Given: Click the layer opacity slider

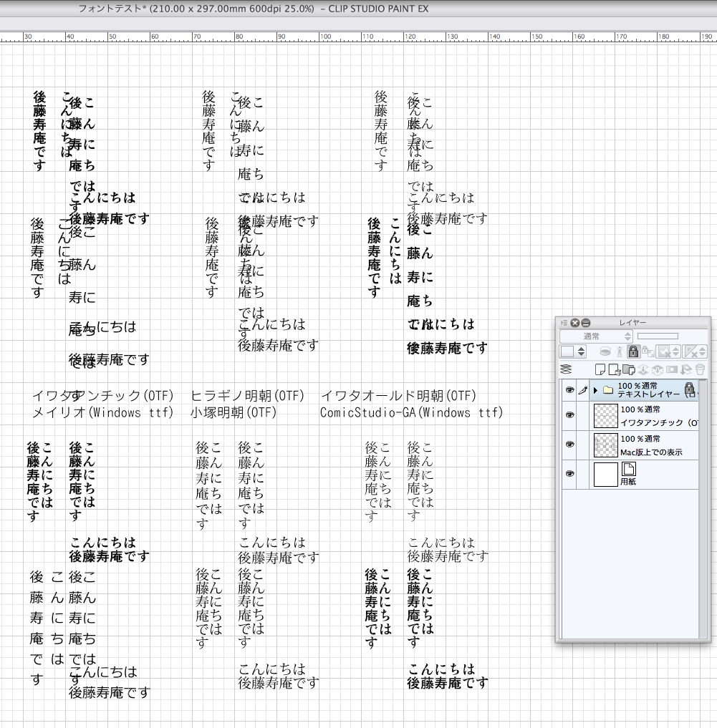Looking at the screenshot, I should 658,336.
